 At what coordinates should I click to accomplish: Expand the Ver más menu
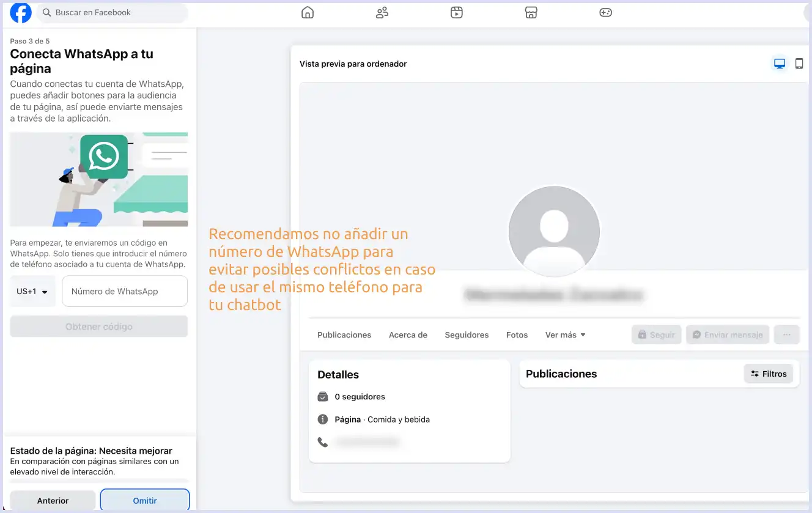pyautogui.click(x=566, y=335)
